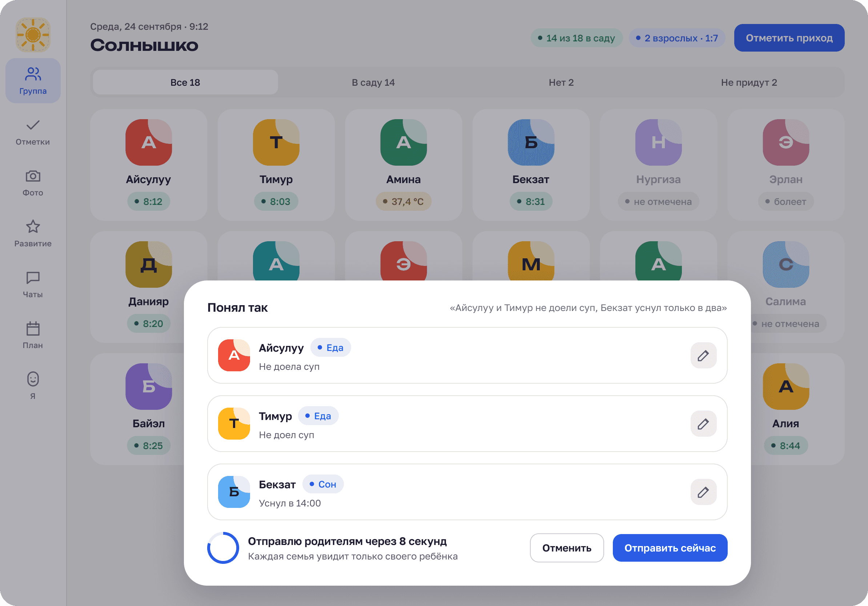Open the Отметки checkmark section
Image resolution: width=868 pixels, height=606 pixels.
33,132
